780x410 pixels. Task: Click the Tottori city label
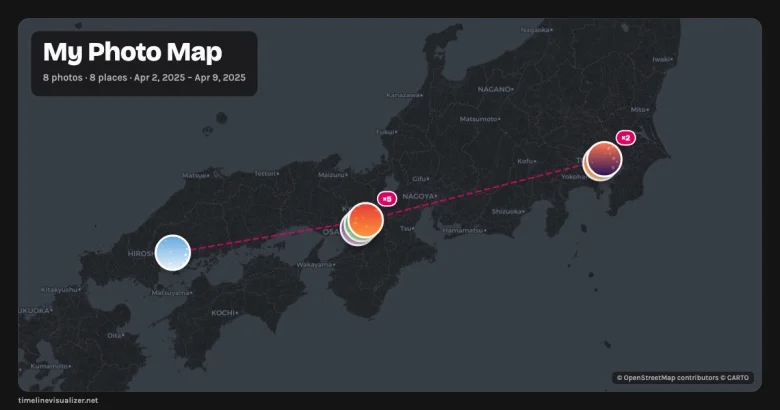(x=265, y=174)
